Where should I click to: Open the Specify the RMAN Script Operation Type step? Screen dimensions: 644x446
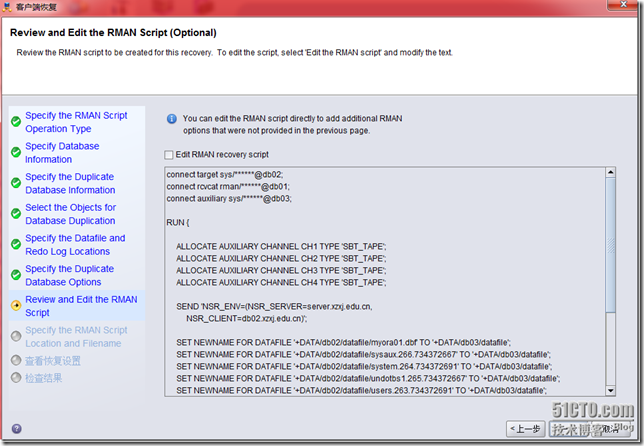(76, 122)
